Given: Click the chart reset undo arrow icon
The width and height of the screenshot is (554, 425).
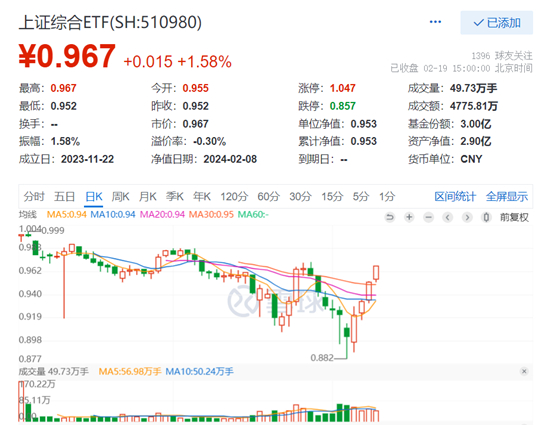Looking at the screenshot, I should pos(390,217).
